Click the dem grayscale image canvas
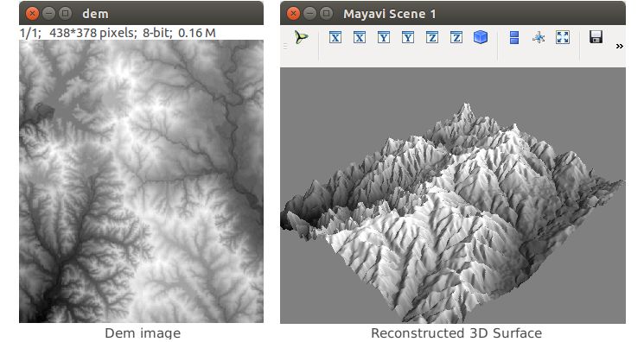Viewport: 644px width, 342px height. [141, 181]
